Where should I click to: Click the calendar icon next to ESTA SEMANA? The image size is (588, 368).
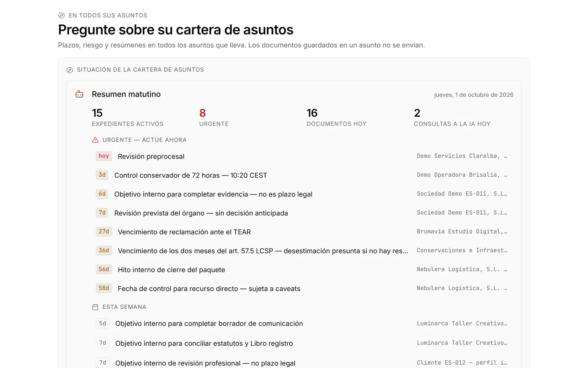pos(95,307)
